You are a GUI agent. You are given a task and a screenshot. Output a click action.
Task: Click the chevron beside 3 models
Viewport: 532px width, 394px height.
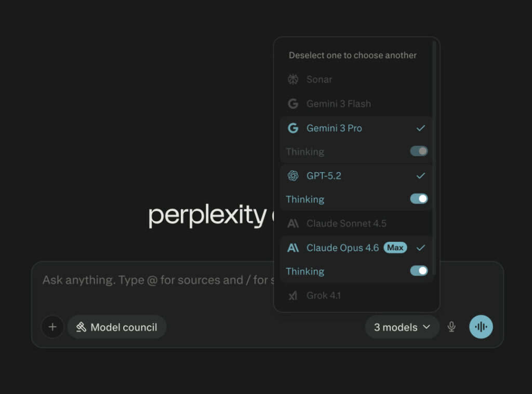[x=427, y=327]
